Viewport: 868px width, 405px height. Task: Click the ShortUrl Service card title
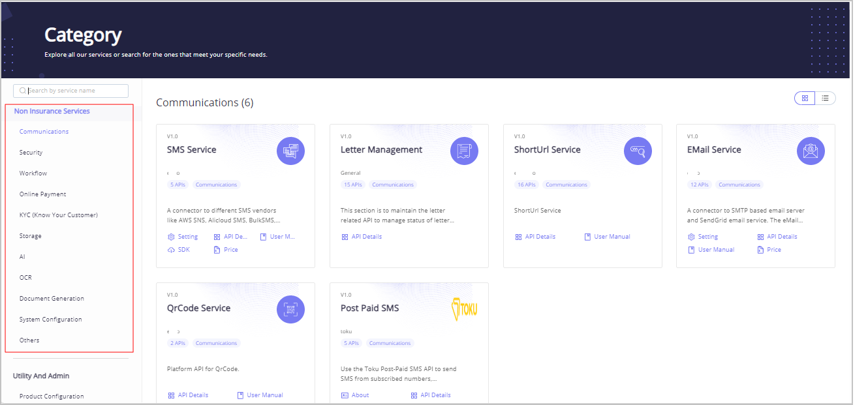547,150
